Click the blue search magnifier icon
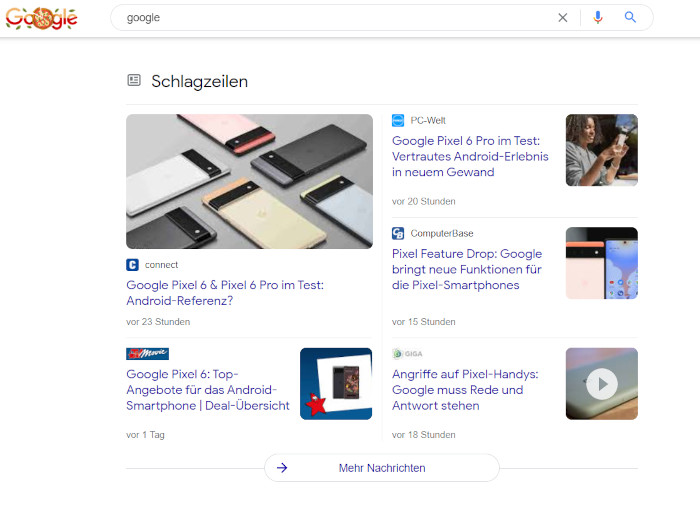The width and height of the screenshot is (700, 507). 630,18
